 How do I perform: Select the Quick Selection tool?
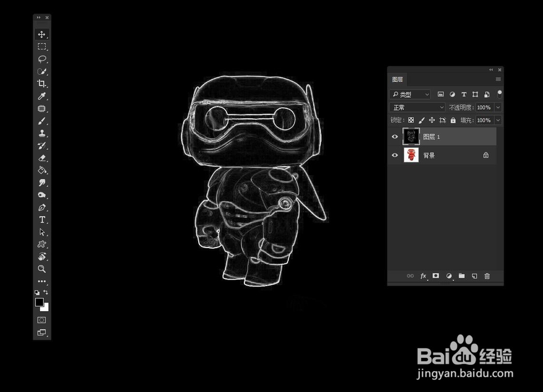[x=42, y=71]
